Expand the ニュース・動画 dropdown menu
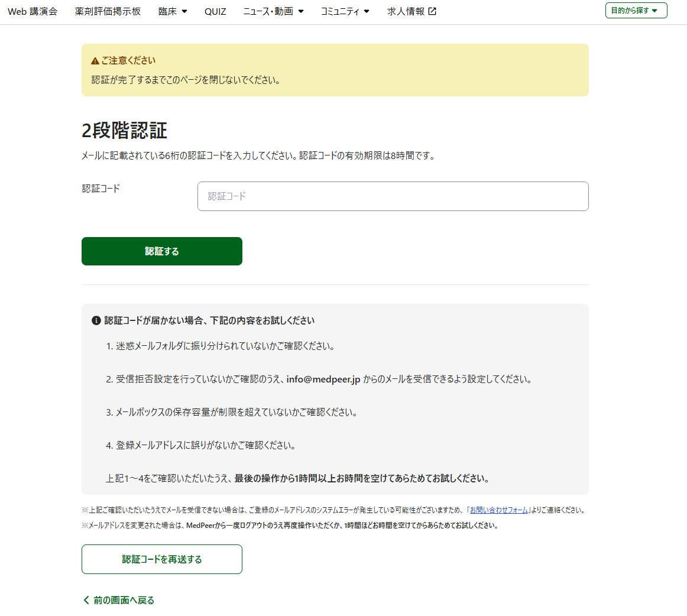 click(x=273, y=11)
